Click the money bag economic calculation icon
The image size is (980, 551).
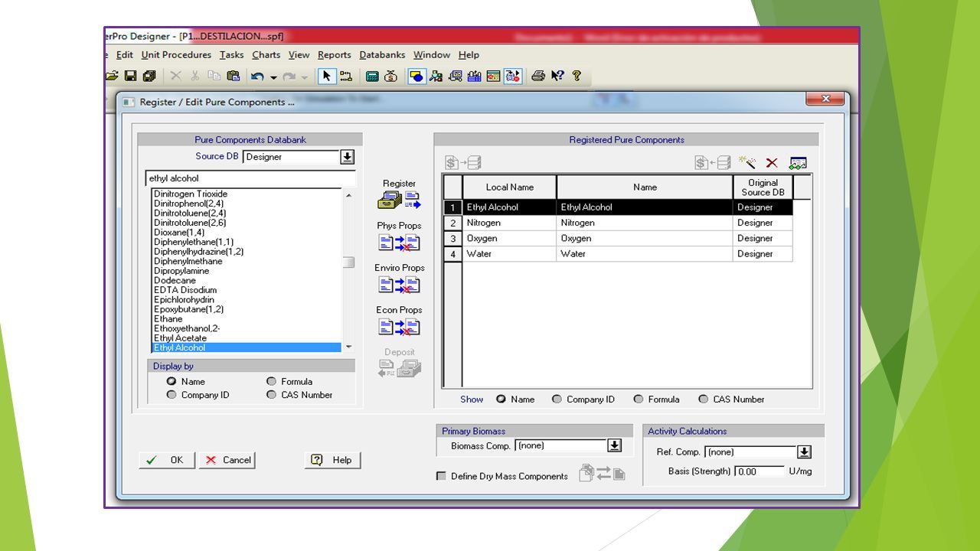pyautogui.click(x=391, y=76)
